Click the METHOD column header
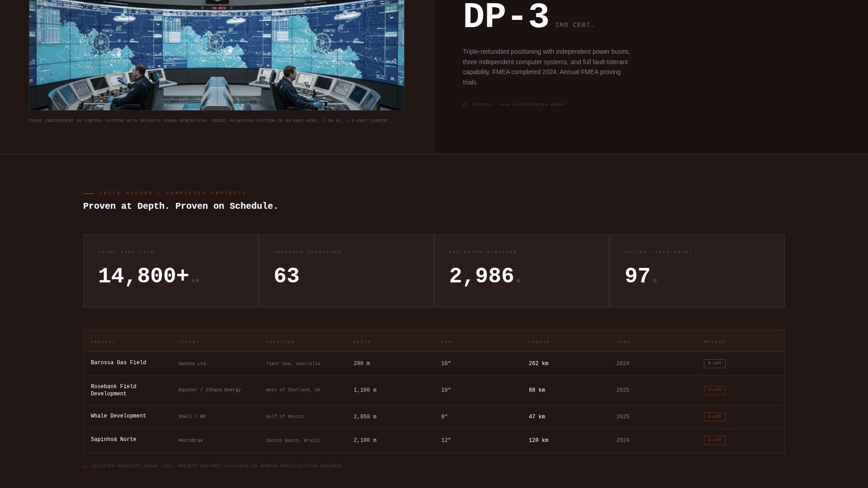Screen dimensions: 868x488 coord(714,342)
